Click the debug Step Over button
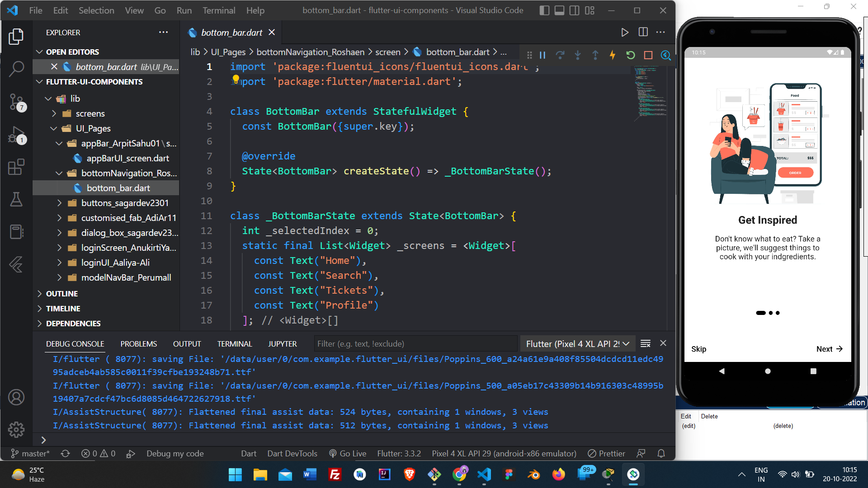This screenshot has width=868, height=488. pos(560,55)
